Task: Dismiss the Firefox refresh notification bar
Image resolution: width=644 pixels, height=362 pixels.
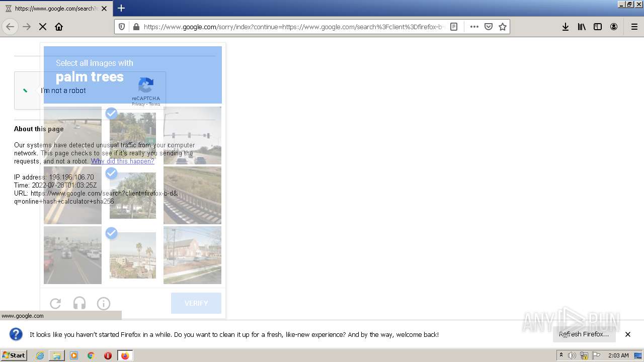Action: pos(628,334)
